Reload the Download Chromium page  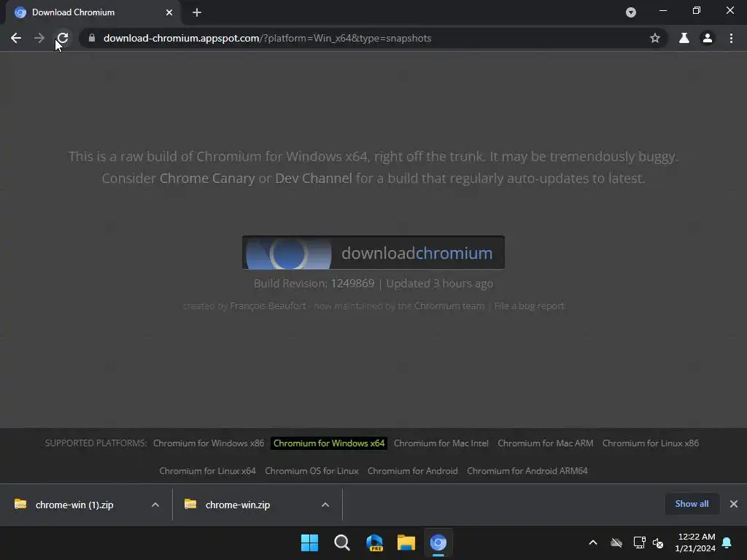point(63,38)
